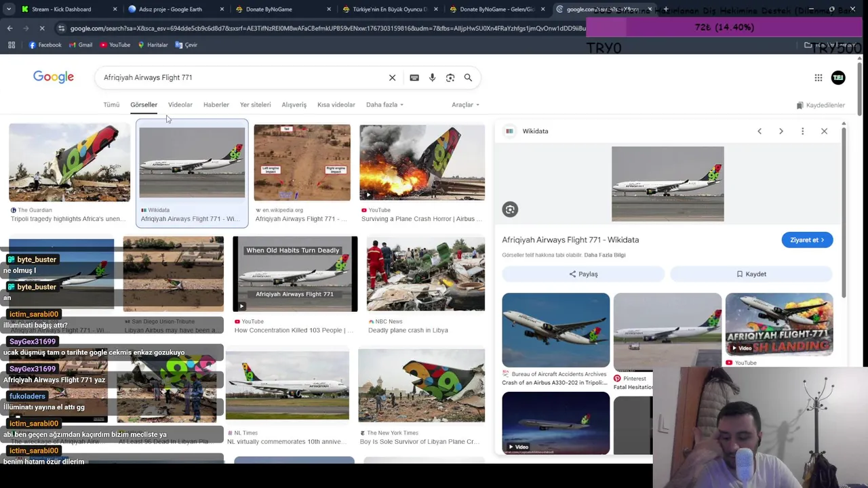
Task: Open Afriqiyah Airways Flight 771 - Wikidata title
Action: [570, 240]
